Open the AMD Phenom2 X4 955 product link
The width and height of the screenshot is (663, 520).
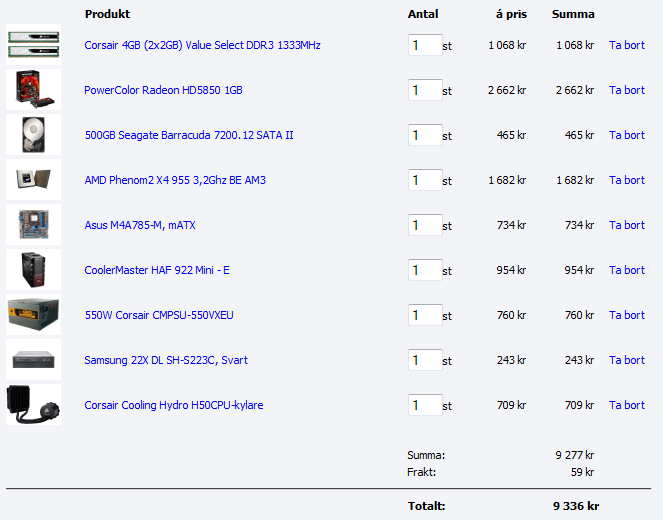point(175,180)
